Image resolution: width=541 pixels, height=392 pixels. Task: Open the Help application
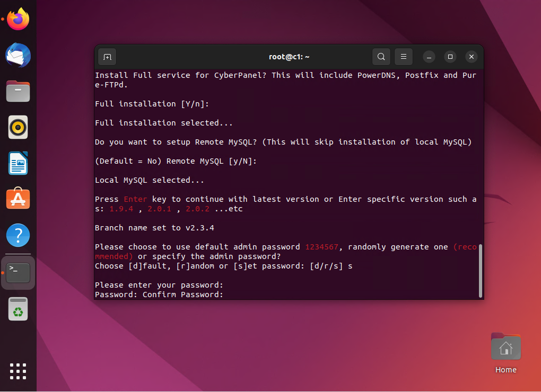click(x=18, y=235)
